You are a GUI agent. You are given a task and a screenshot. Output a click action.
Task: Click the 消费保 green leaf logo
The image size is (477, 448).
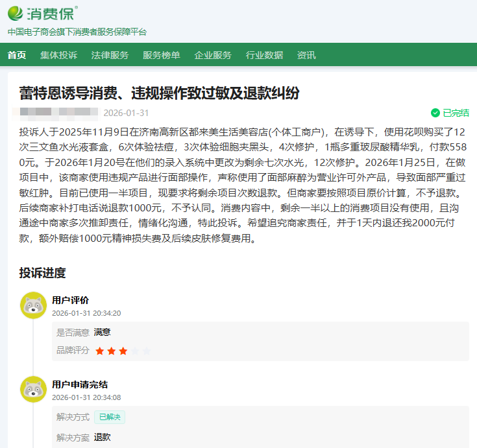16,12
